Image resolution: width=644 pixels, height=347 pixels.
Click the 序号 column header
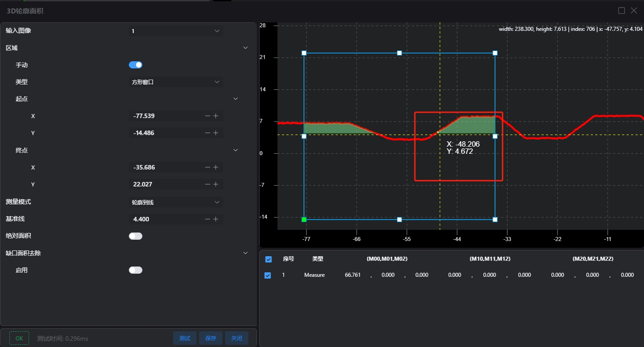tap(289, 259)
